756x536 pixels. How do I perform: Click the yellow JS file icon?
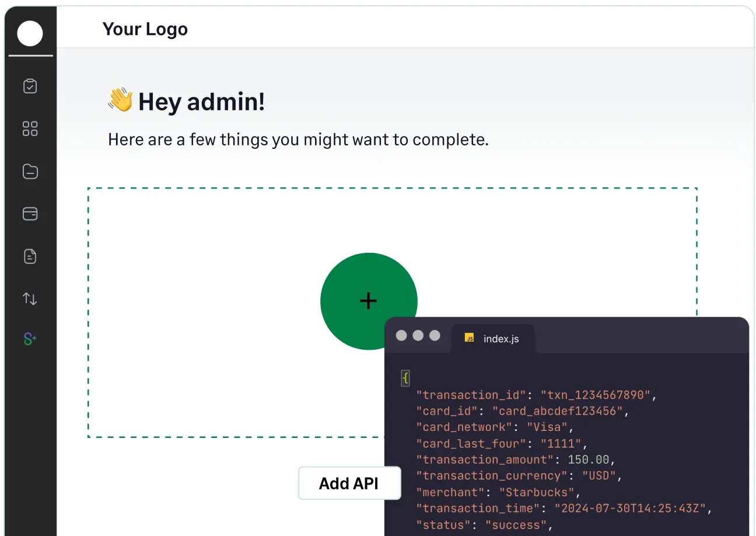click(468, 338)
